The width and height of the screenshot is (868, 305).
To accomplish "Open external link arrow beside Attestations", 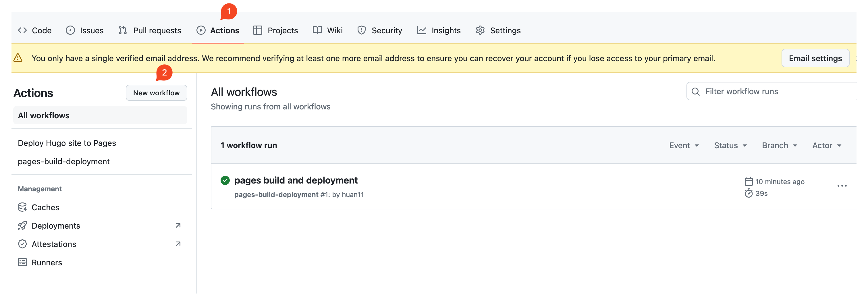I will [178, 244].
